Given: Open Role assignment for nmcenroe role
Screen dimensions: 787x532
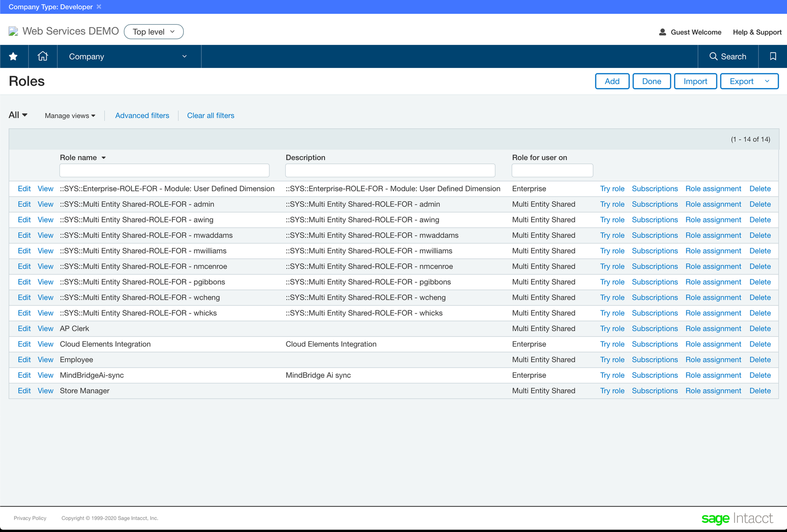Looking at the screenshot, I should pyautogui.click(x=713, y=267).
